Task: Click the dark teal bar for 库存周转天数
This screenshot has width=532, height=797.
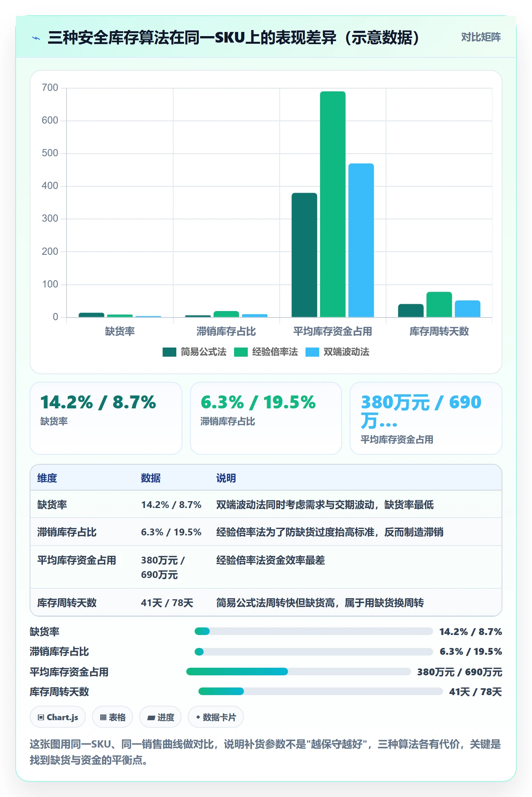Action: tap(411, 311)
